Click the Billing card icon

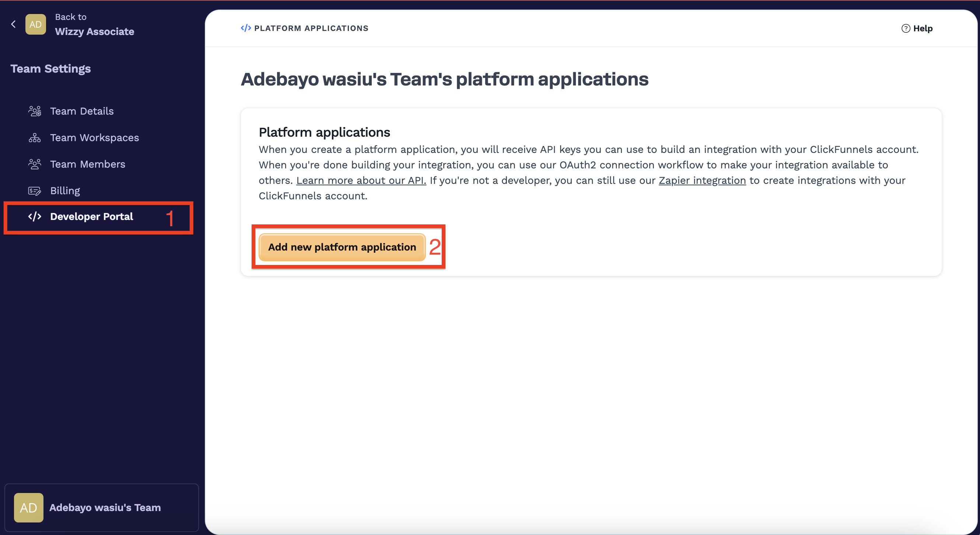tap(35, 190)
